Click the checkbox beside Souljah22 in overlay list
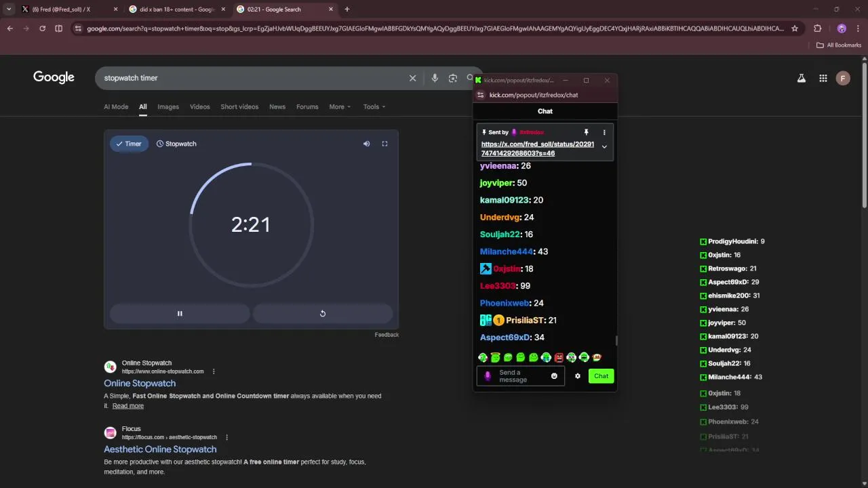Image resolution: width=868 pixels, height=488 pixels. [x=703, y=363]
